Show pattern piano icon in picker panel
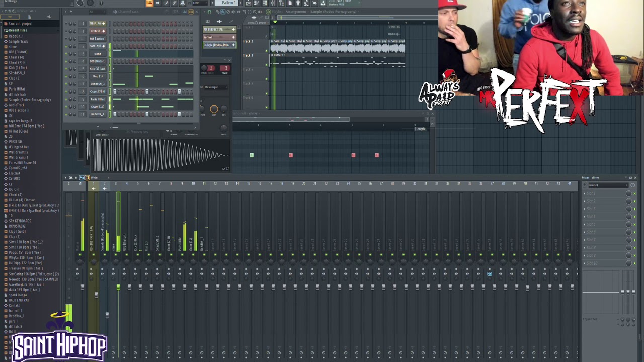Screen dimensions: 644x362 click(x=207, y=22)
